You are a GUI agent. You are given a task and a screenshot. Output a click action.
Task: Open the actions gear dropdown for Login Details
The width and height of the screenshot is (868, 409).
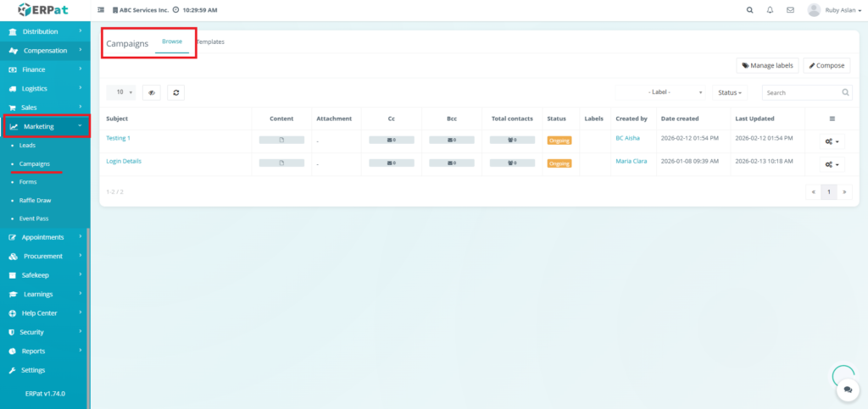pos(832,164)
